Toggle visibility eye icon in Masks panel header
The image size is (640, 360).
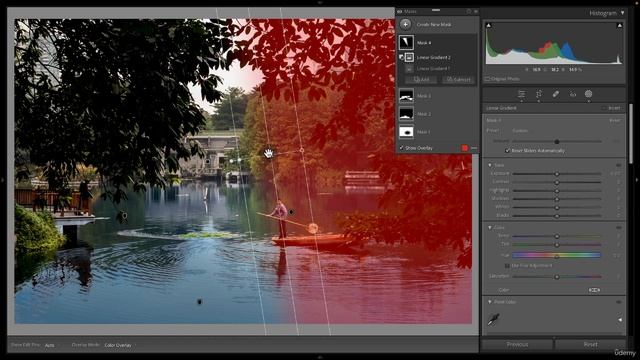tap(400, 11)
